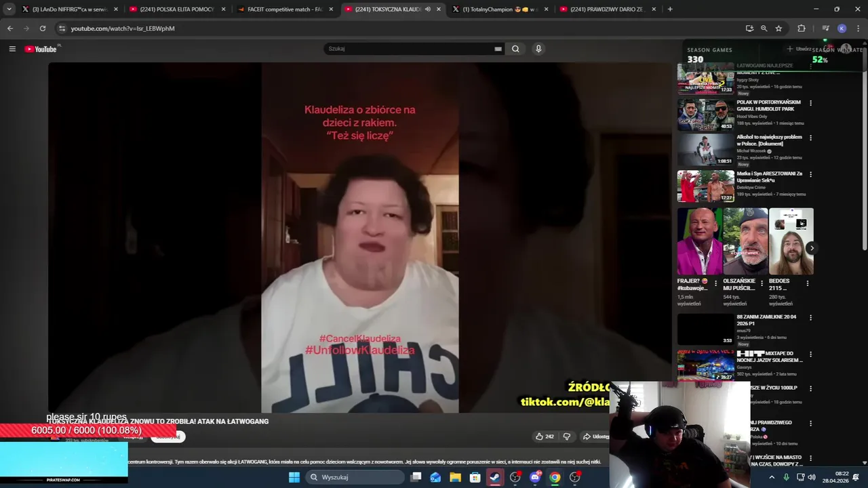Viewport: 868px width, 488px height.
Task: Close the FACEIT competitive match tab
Action: [x=331, y=9]
